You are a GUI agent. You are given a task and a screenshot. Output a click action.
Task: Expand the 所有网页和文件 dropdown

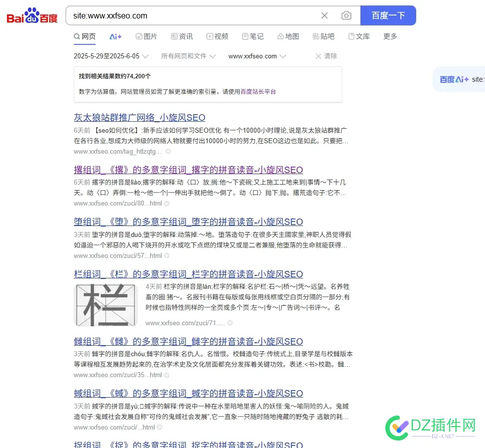[188, 56]
